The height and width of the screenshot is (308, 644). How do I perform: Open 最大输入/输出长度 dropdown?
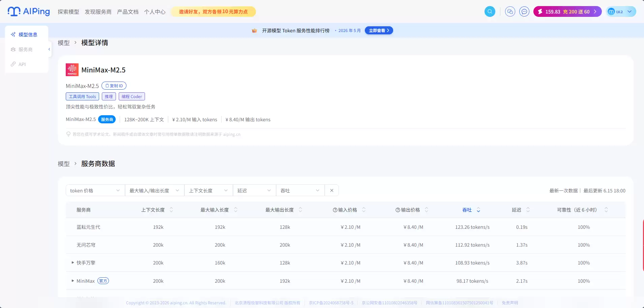click(x=155, y=190)
